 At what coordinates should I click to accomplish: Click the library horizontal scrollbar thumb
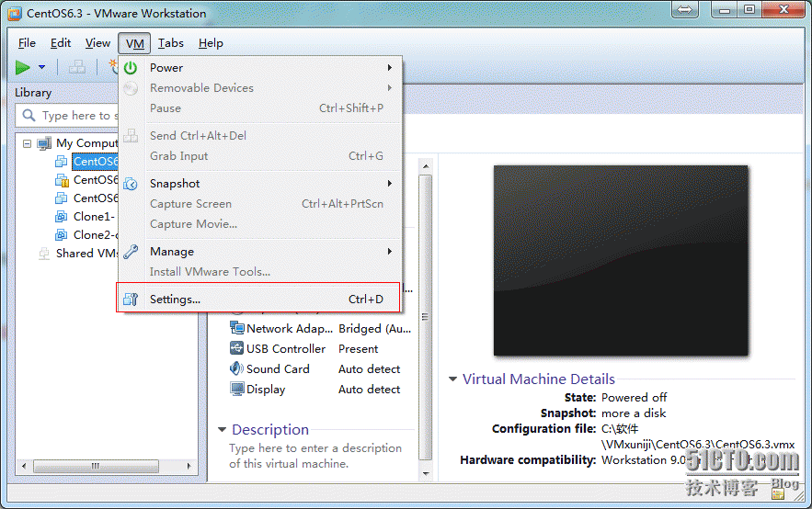click(96, 466)
